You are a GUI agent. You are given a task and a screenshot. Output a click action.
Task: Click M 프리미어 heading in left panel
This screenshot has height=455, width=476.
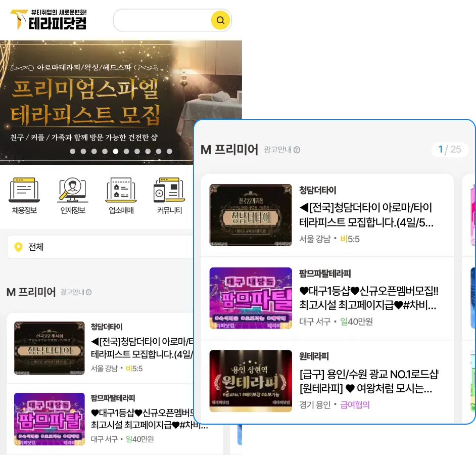click(x=31, y=292)
